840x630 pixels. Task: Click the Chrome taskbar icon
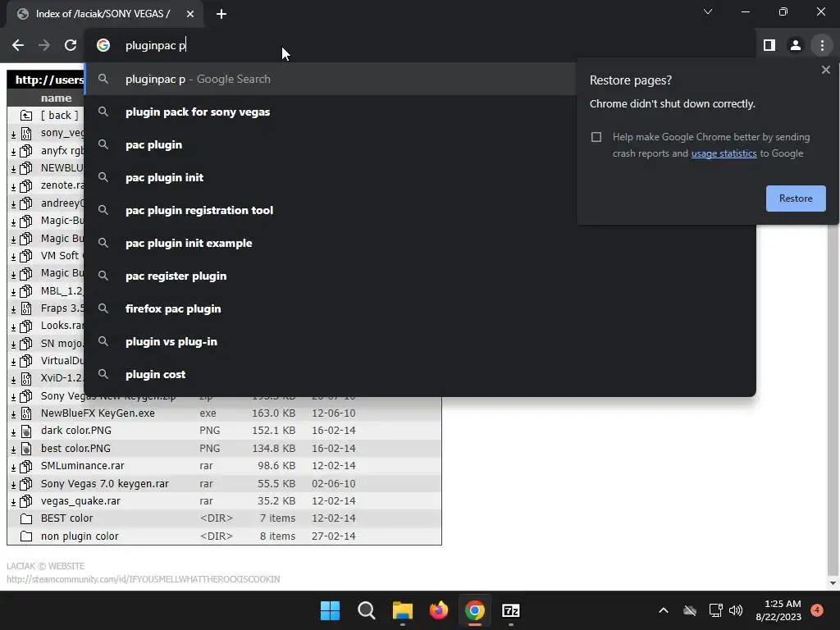pos(475,610)
